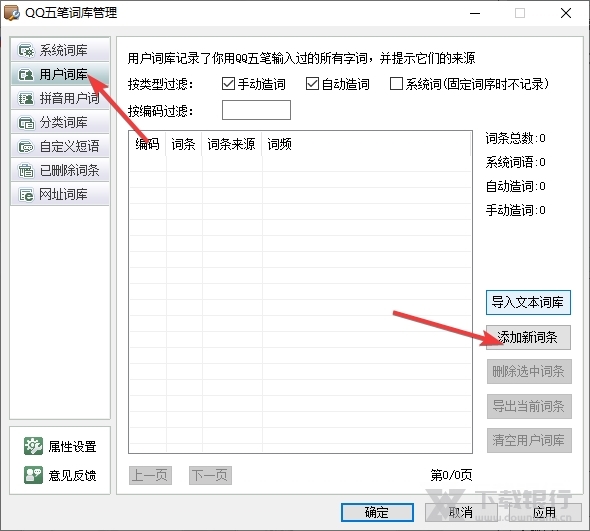Image resolution: width=590 pixels, height=531 pixels.
Task: Sort by the 词条 column header
Action: [184, 144]
